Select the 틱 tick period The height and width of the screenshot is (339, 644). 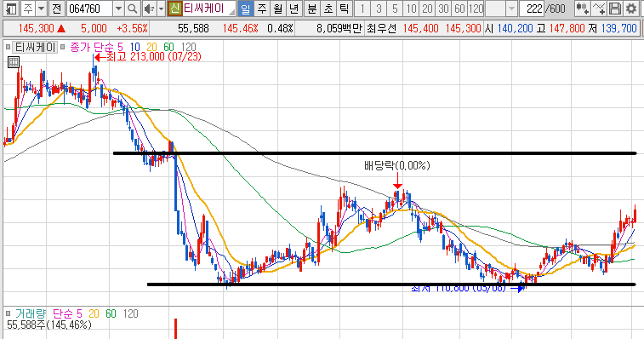point(345,9)
